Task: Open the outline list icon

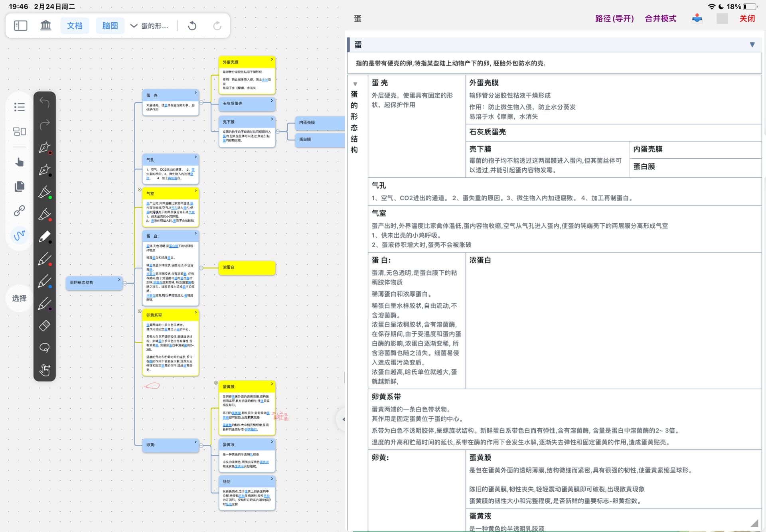Action: click(x=19, y=107)
